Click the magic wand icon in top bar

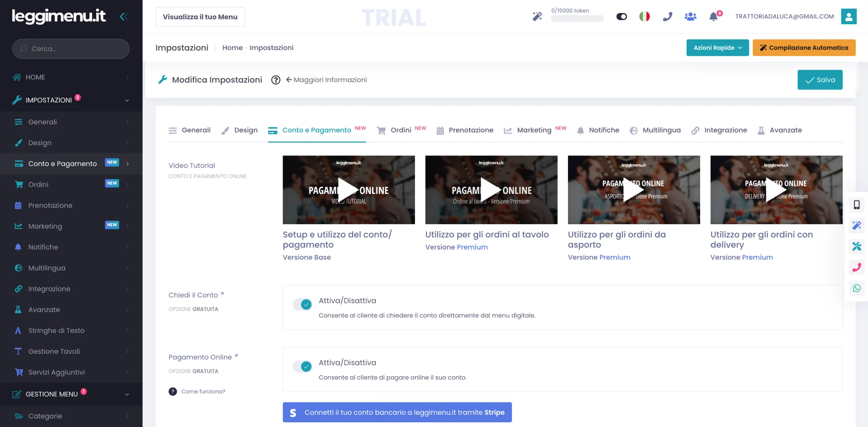point(537,17)
